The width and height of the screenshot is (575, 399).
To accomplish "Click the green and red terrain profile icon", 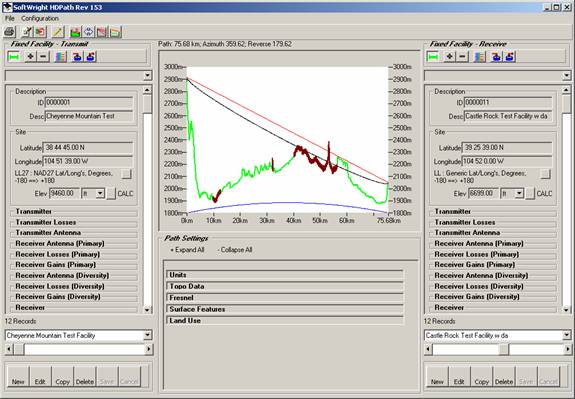I will pos(76,32).
